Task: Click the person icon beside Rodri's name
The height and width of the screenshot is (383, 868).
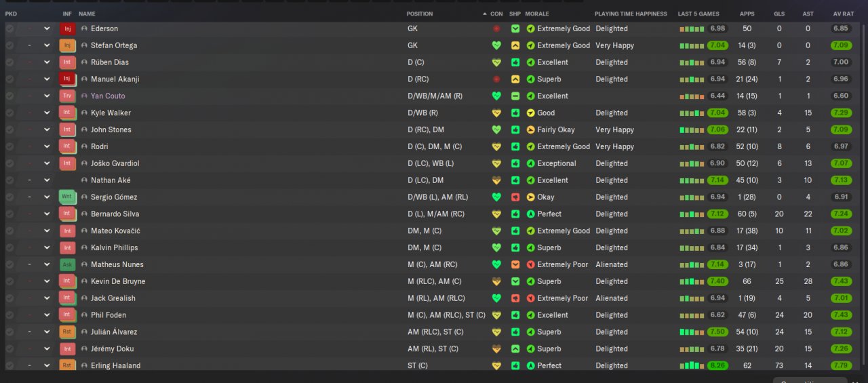Action: pos(84,146)
